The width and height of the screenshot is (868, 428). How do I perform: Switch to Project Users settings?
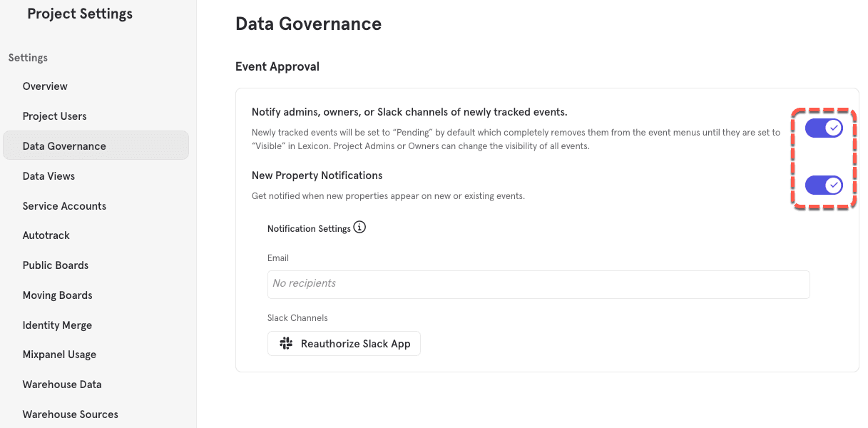[54, 116]
